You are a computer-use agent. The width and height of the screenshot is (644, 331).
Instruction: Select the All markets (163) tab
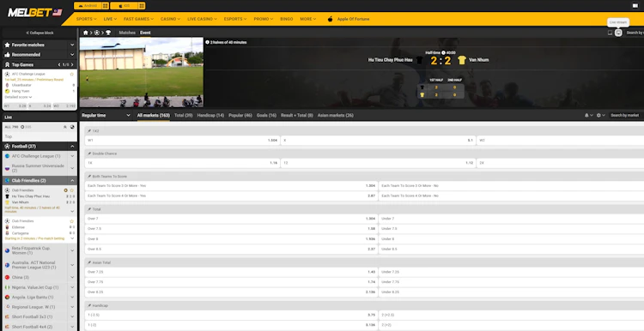click(x=153, y=115)
